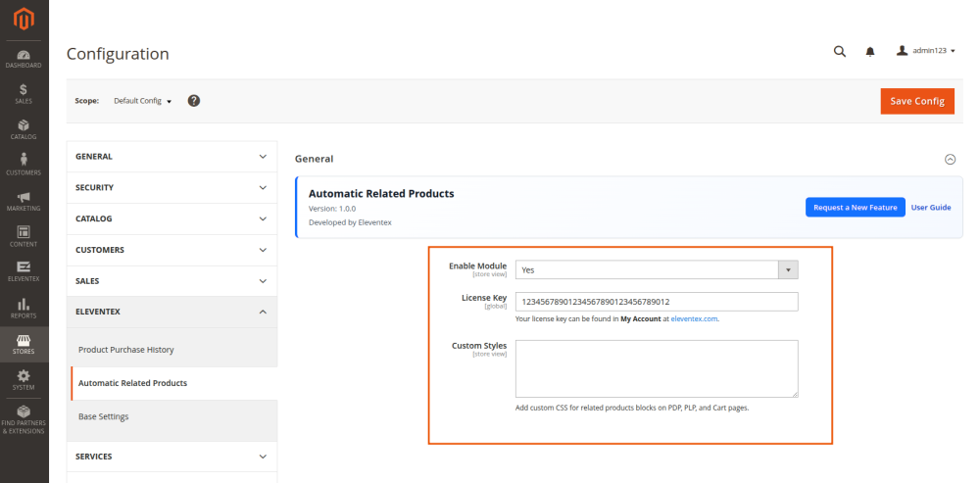The image size is (980, 483).
Task: Select Product Purchase History tab
Action: 125,350
